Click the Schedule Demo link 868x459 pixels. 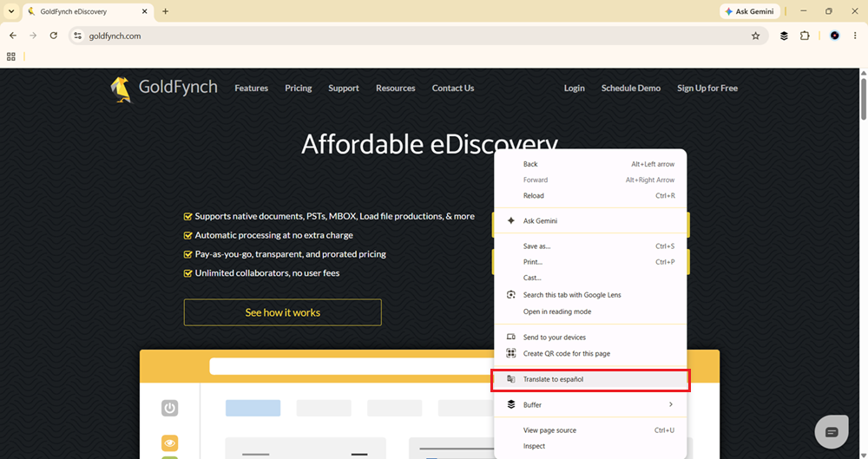(630, 88)
